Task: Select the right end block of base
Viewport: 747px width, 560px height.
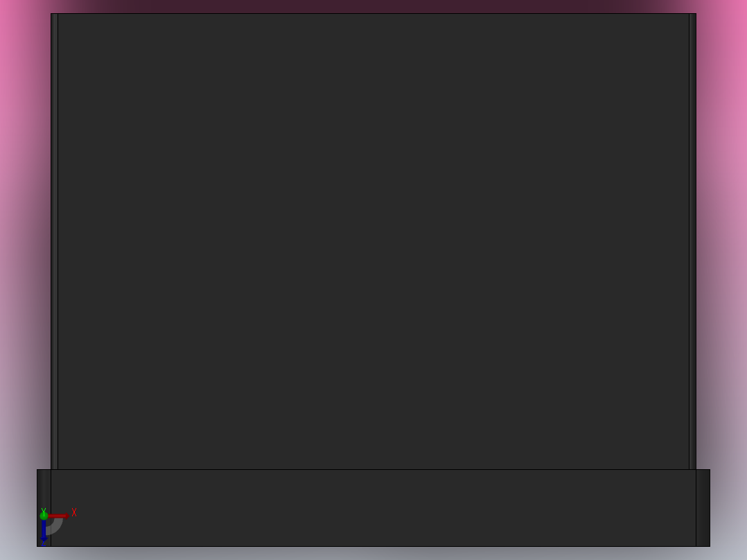Action: tap(703, 508)
